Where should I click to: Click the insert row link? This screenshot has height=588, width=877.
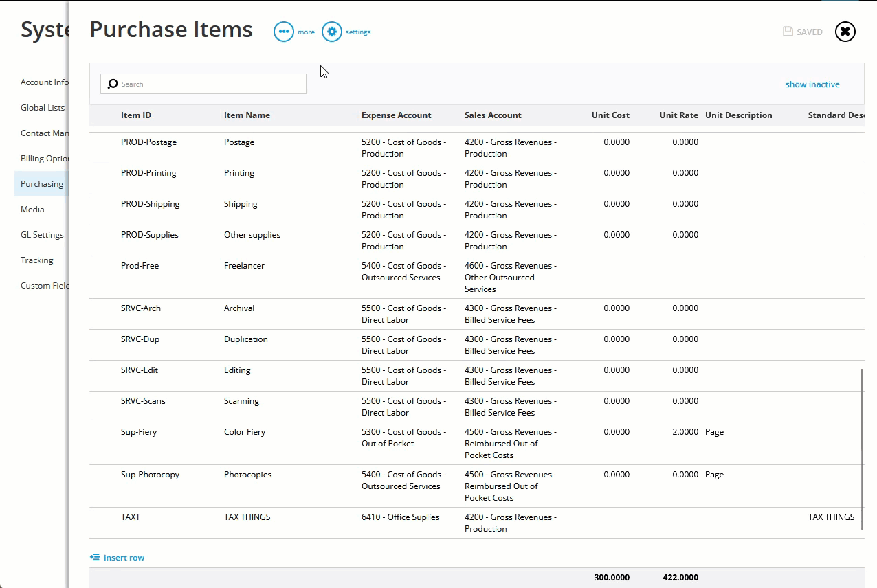pyautogui.click(x=124, y=558)
